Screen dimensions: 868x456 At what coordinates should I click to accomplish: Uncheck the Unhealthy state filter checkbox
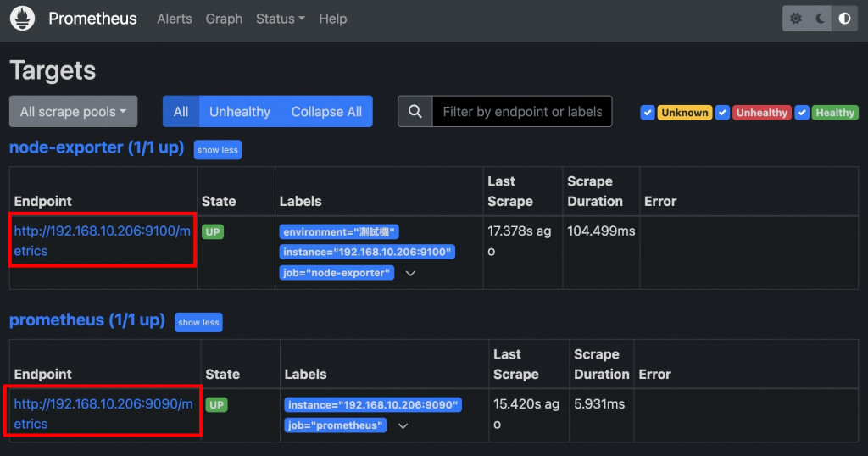[722, 113]
